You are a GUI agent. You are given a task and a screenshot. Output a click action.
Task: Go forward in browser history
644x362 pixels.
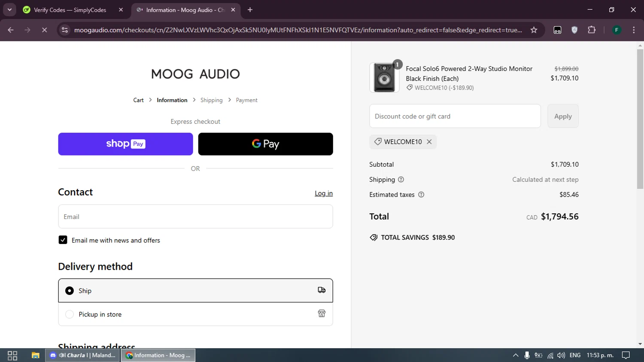click(27, 30)
